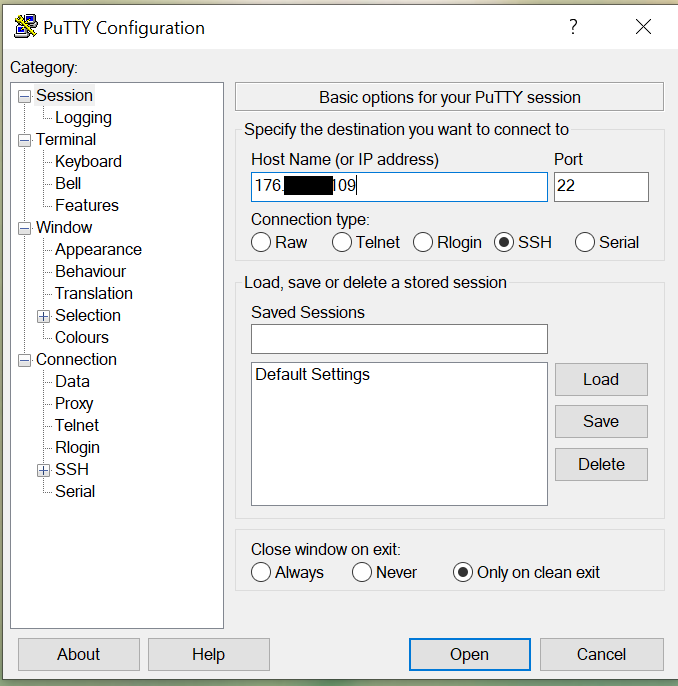Open the Proxy settings category
Screen dimensions: 678x686
pyautogui.click(x=74, y=403)
